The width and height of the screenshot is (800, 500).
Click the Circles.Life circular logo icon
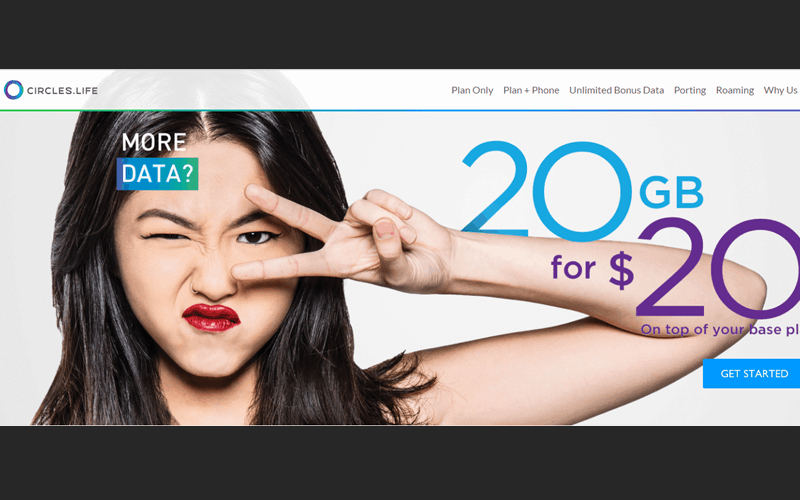[x=13, y=90]
